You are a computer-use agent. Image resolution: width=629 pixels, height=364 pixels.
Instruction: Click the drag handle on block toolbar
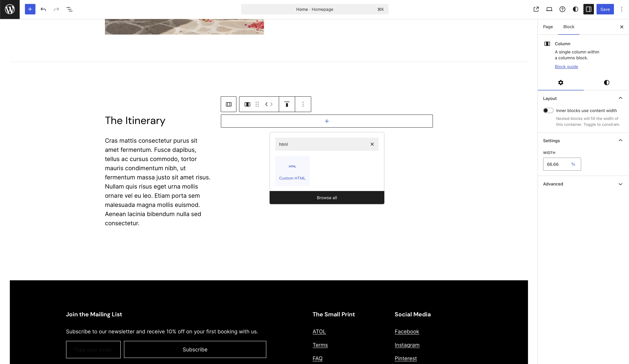pyautogui.click(x=257, y=104)
